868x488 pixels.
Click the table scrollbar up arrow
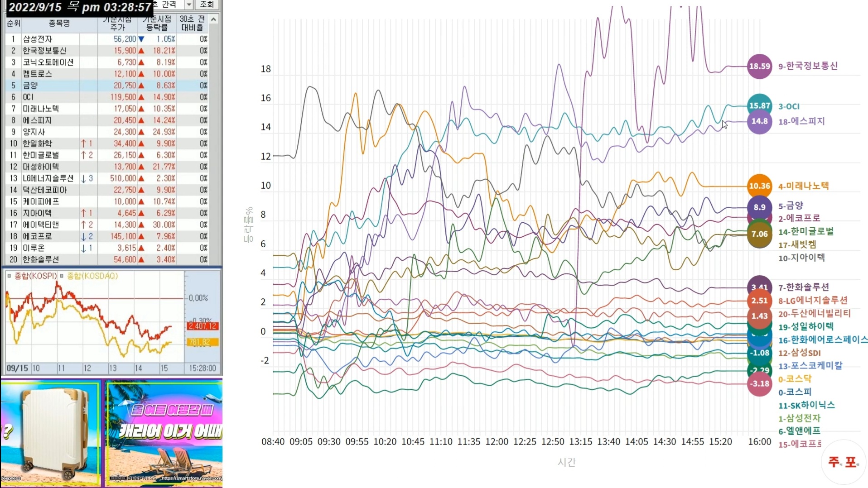214,19
